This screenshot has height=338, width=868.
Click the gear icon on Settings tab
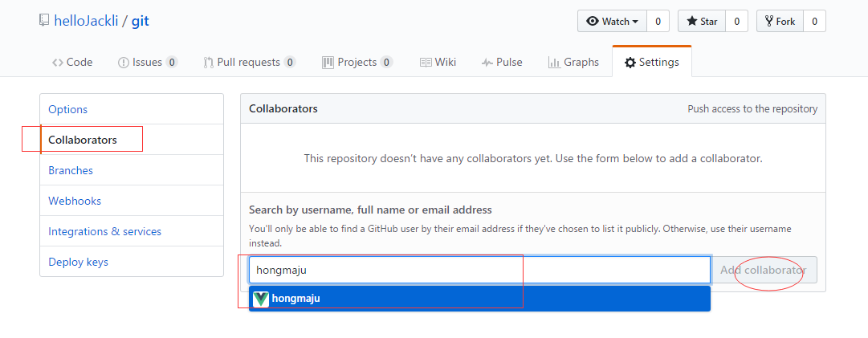[x=630, y=63]
